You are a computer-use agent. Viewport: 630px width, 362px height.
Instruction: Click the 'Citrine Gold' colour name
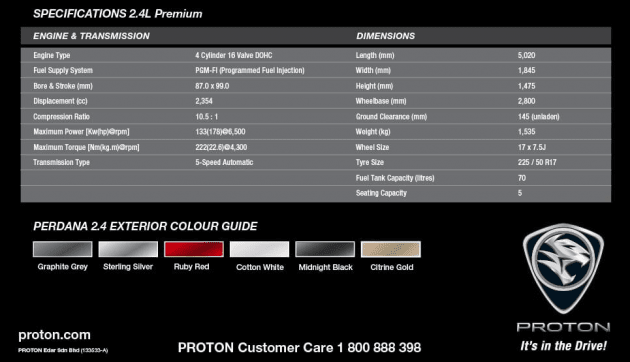click(392, 267)
